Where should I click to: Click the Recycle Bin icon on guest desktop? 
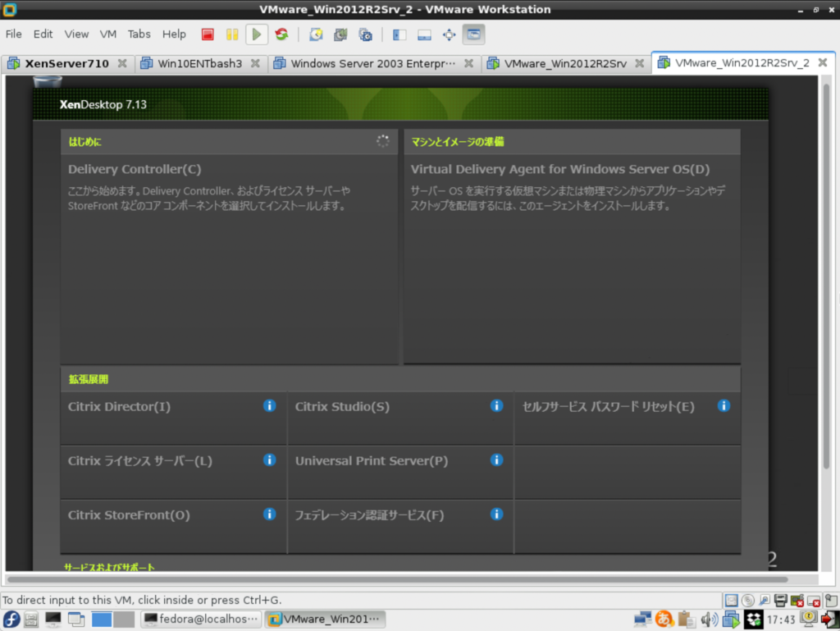(x=48, y=81)
